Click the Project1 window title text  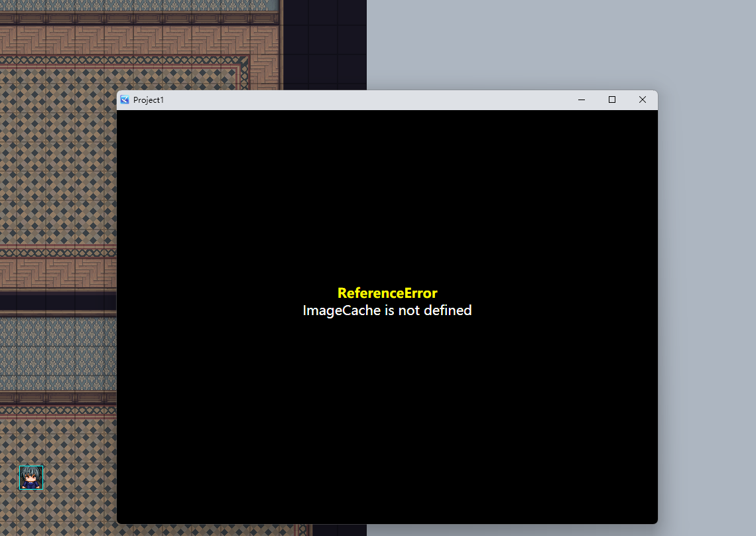[x=149, y=100]
